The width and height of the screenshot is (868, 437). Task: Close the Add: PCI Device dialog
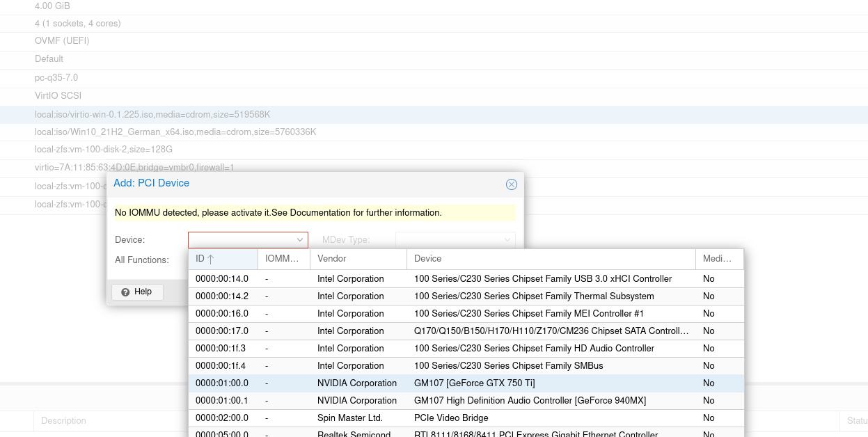pyautogui.click(x=511, y=184)
